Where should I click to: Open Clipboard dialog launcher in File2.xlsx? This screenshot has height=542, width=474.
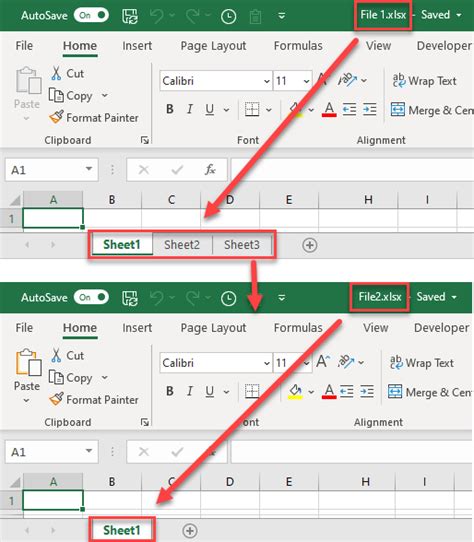(145, 422)
